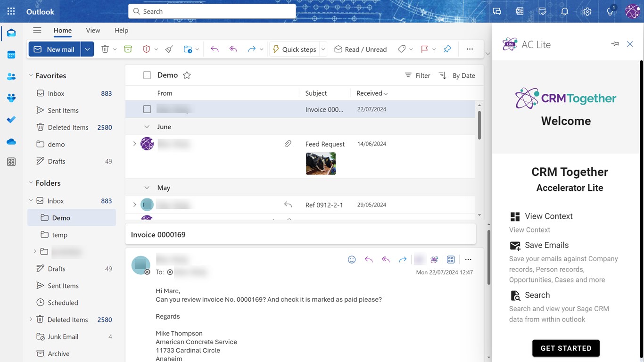Pin the AC Lite panel

click(x=615, y=44)
